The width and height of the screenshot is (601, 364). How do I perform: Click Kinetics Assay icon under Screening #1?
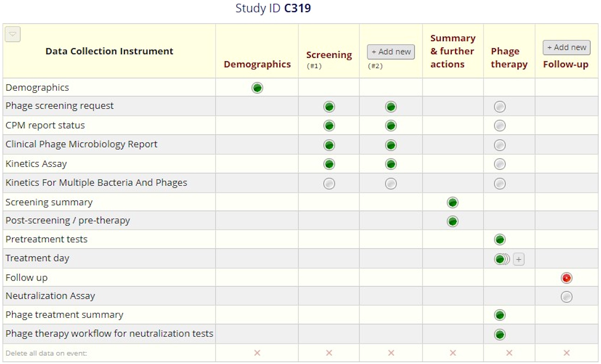tap(329, 164)
